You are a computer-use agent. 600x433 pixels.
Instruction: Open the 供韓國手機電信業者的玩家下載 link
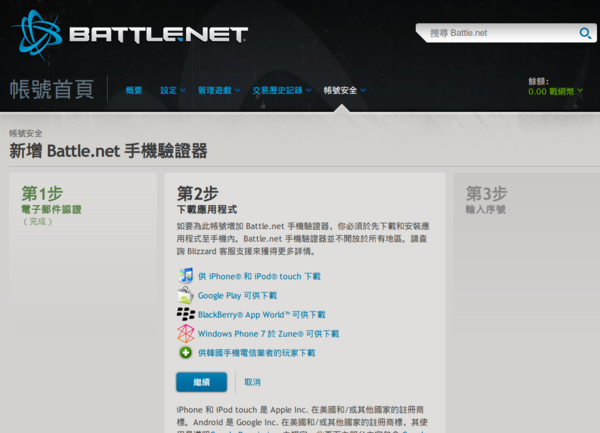pyautogui.click(x=256, y=353)
